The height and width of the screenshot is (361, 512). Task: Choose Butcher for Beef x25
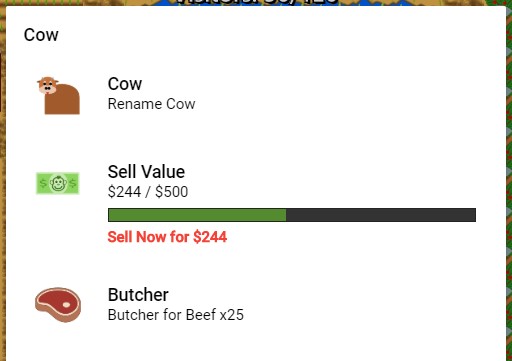pyautogui.click(x=176, y=315)
